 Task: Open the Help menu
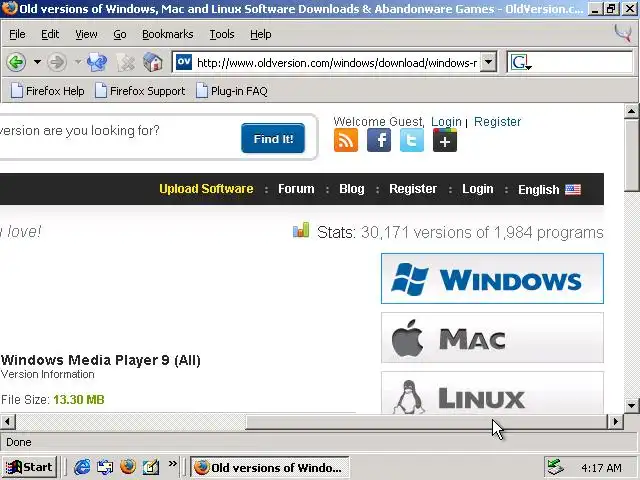tap(261, 34)
